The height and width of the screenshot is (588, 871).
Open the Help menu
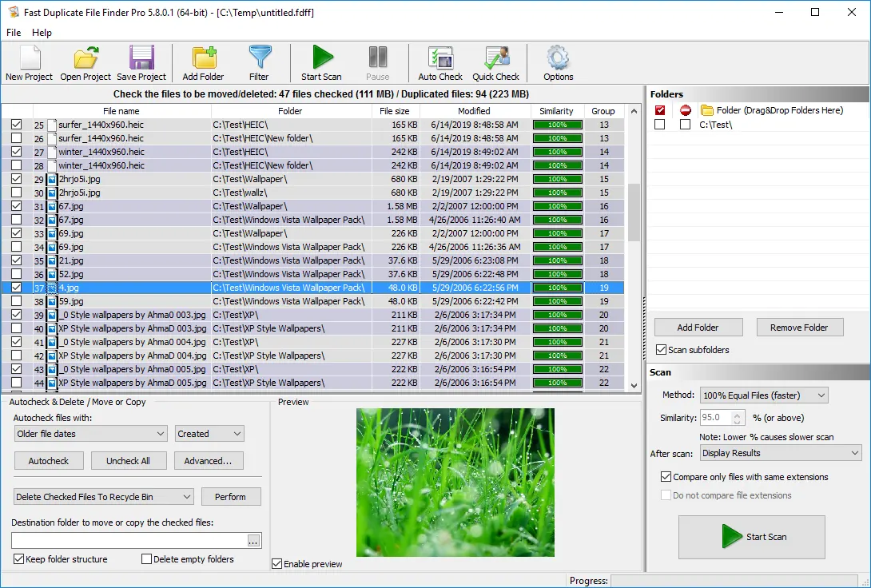tap(42, 33)
